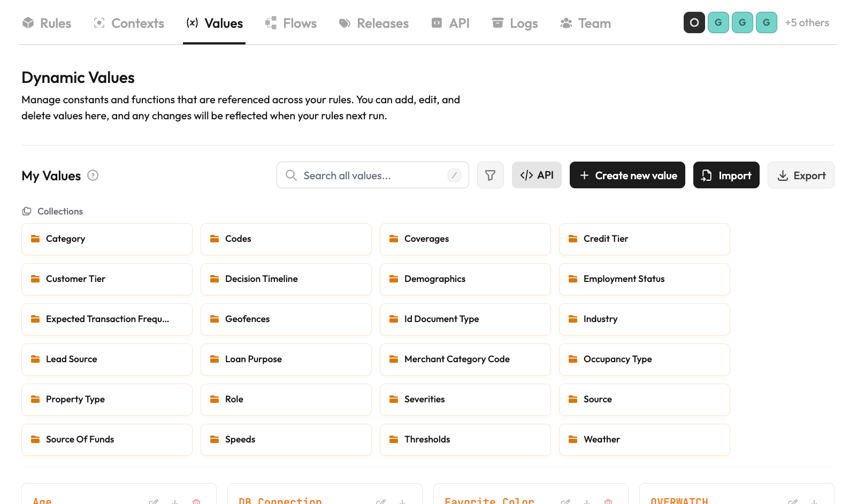Click the Create new value button
857x504 pixels.
point(626,175)
